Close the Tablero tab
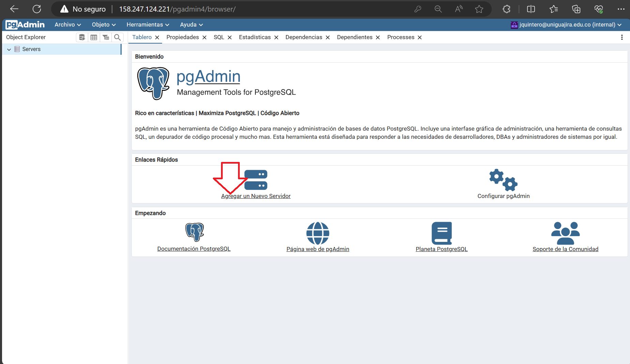630x364 pixels. [x=157, y=37]
